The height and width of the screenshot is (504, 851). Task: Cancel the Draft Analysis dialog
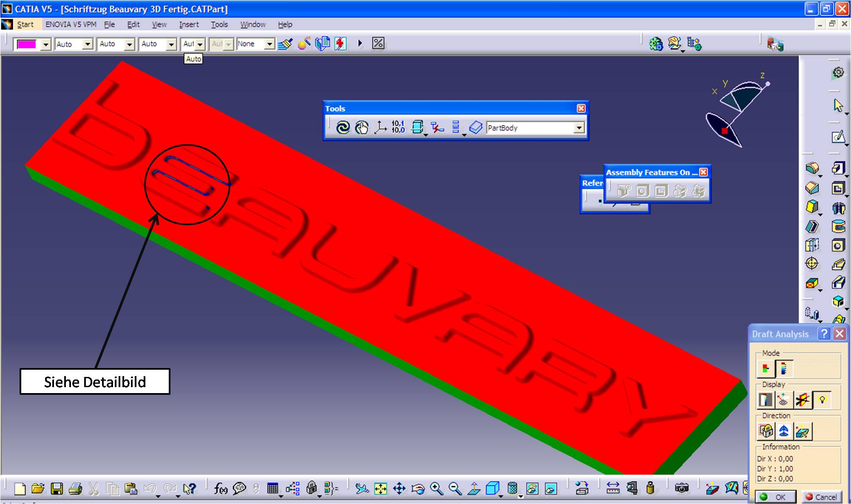pos(821,497)
